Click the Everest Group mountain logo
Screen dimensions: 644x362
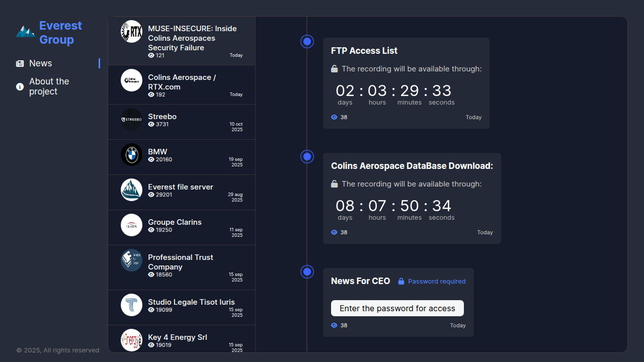tap(25, 32)
